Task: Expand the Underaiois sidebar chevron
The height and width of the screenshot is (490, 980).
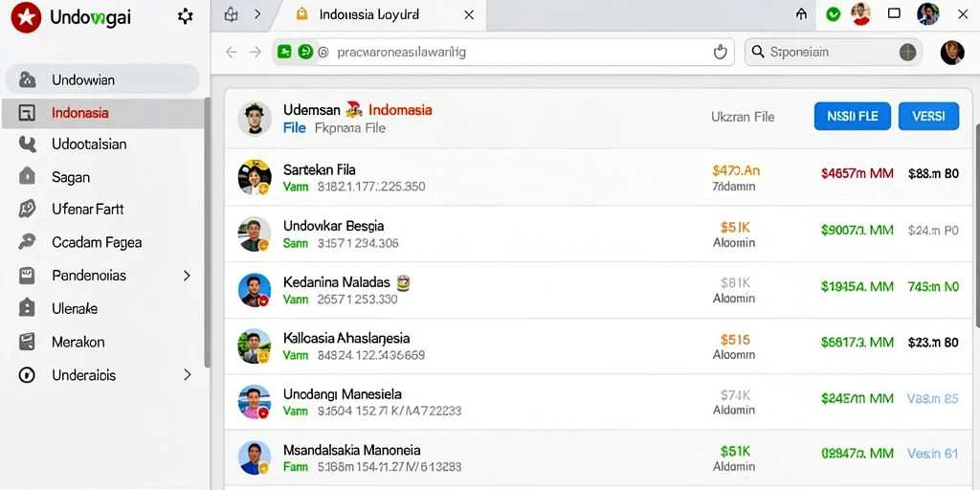Action: [187, 375]
